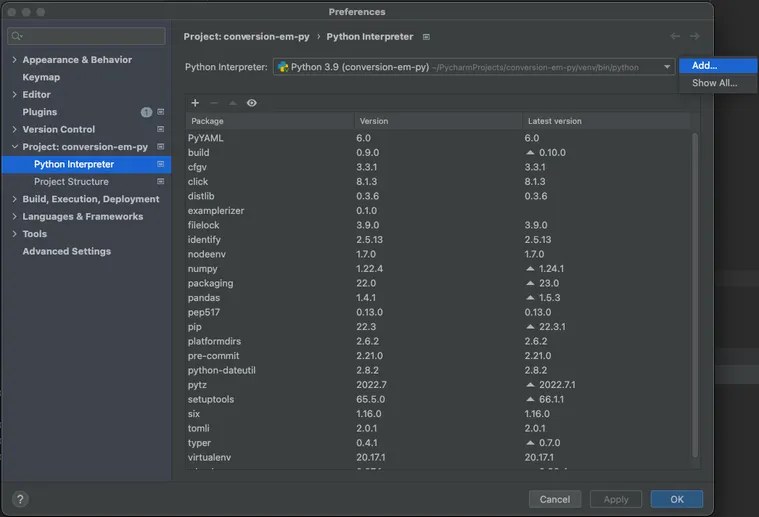The width and height of the screenshot is (759, 517).
Task: Click the Plugins update count badge
Action: (146, 112)
